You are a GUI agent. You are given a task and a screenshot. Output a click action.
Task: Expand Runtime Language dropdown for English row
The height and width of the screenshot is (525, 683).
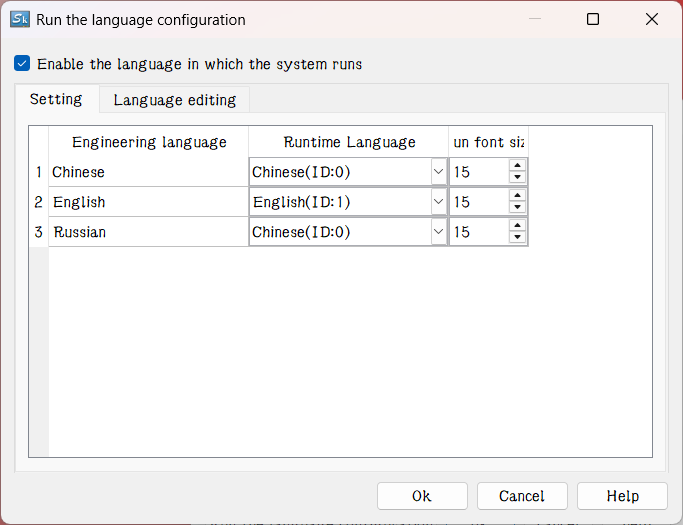pos(438,202)
